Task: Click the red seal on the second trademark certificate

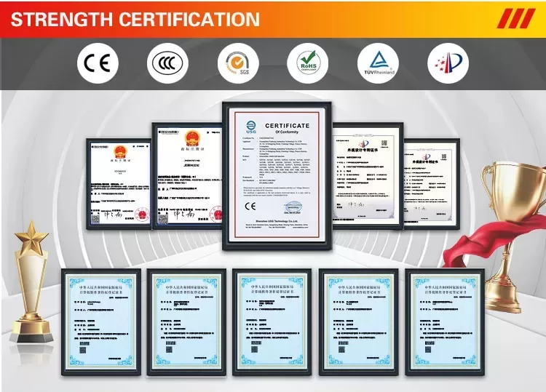Action: pyautogui.click(x=217, y=213)
